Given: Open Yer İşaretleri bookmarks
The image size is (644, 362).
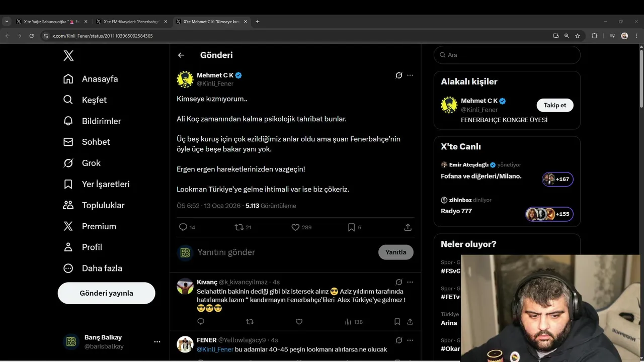Looking at the screenshot, I should point(96,184).
